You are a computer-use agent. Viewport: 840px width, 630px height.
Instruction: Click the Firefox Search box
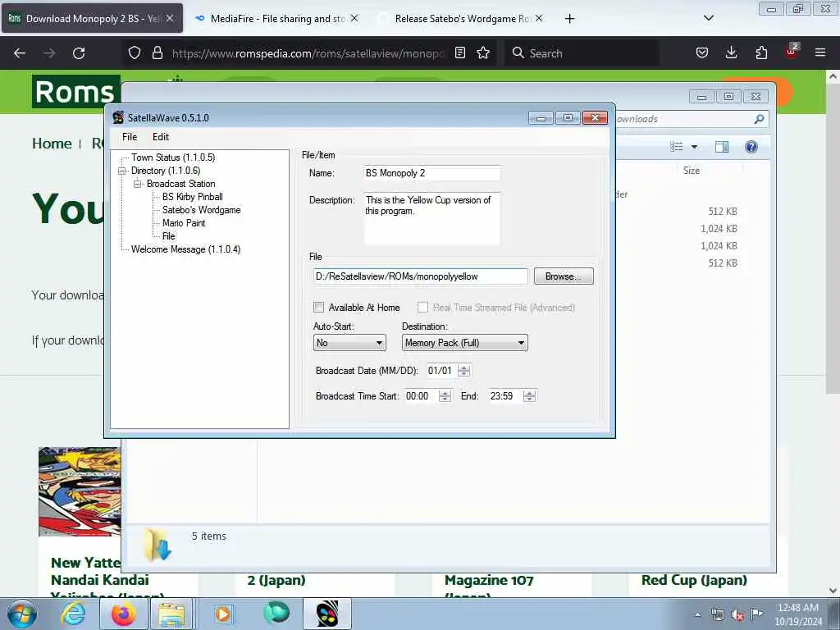click(582, 53)
